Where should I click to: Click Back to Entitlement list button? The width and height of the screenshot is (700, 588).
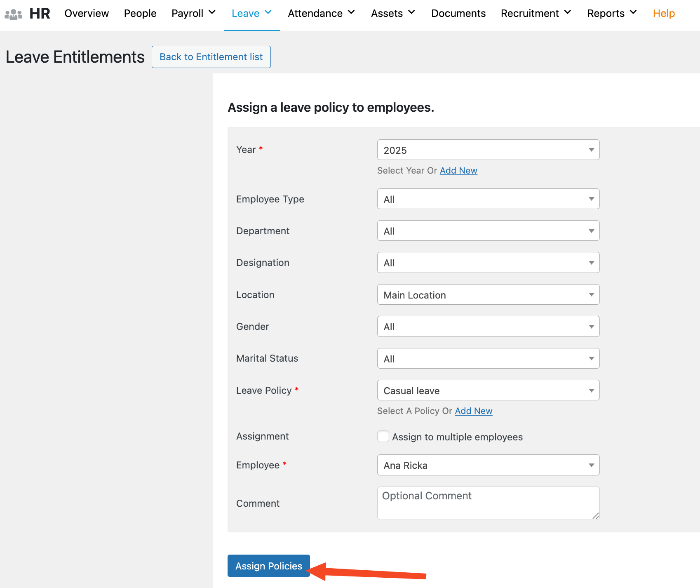(211, 57)
